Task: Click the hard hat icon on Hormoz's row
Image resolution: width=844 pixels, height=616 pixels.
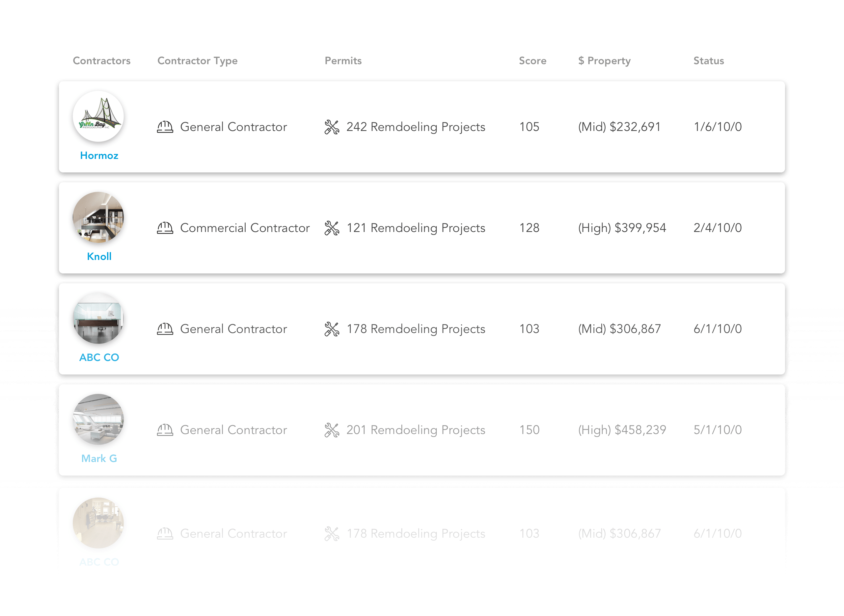Action: point(166,126)
